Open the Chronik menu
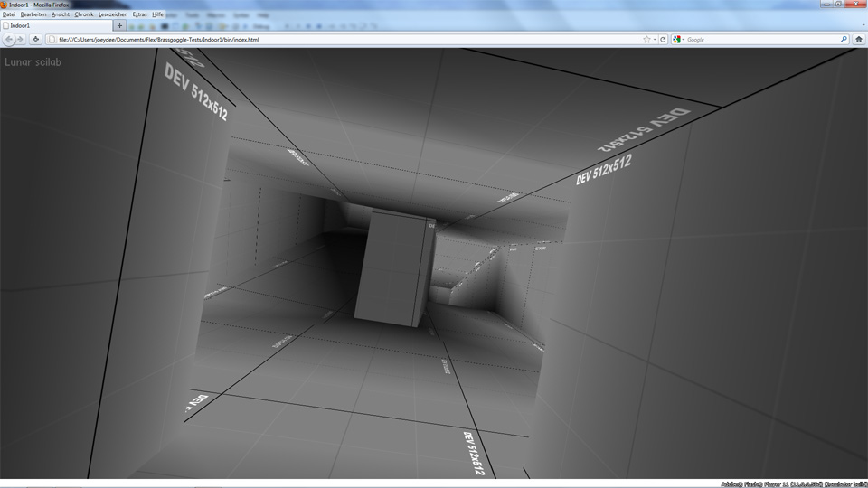This screenshot has width=868, height=488. (83, 15)
